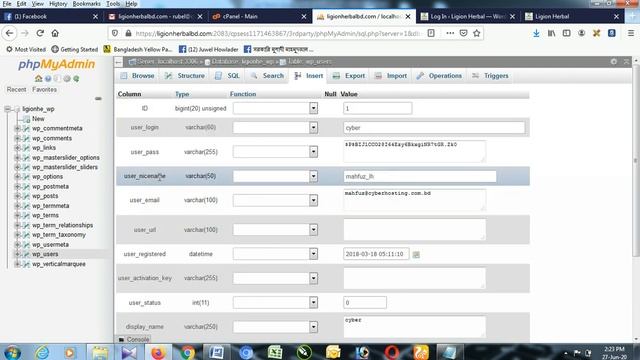Open the Import tab

[x=391, y=76]
